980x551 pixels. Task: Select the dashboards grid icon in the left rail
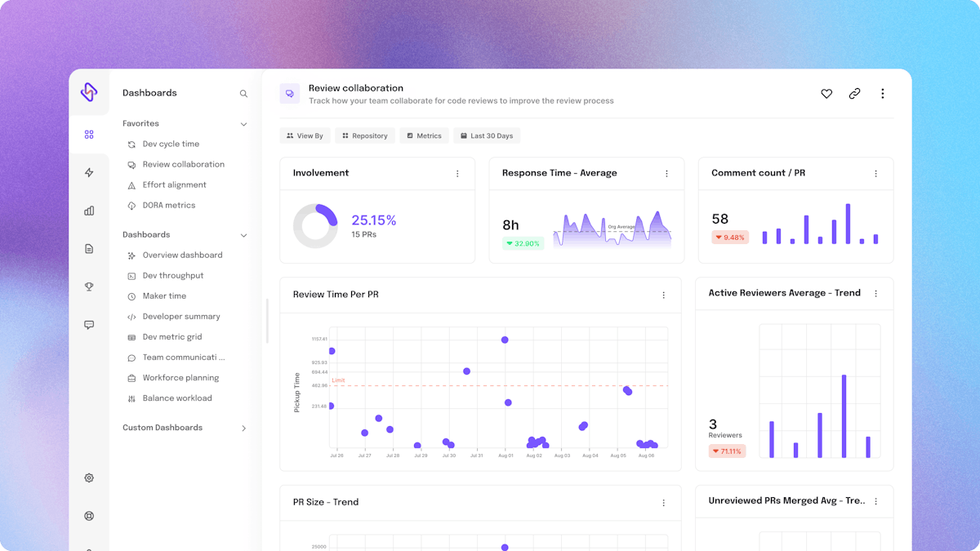[88, 135]
